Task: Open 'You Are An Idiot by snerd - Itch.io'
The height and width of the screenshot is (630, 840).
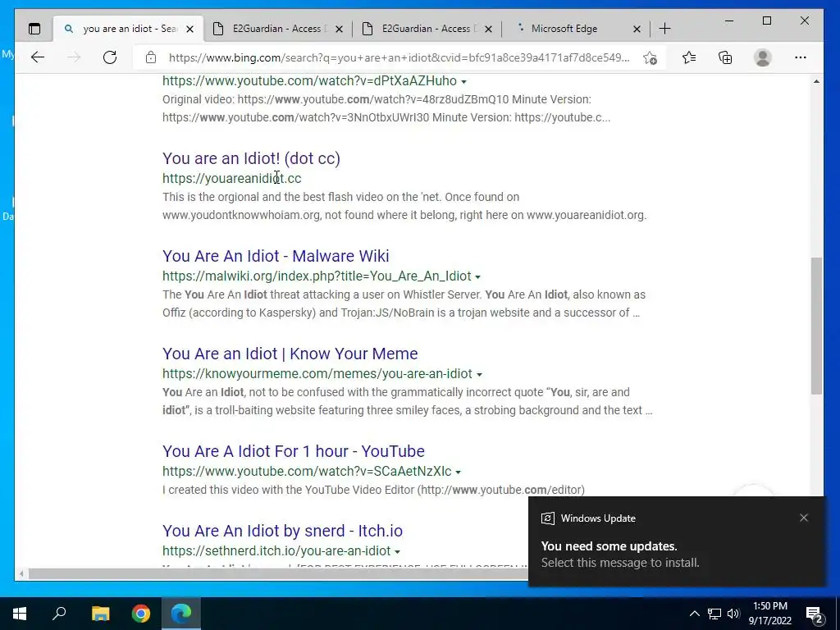Action: pos(282,531)
